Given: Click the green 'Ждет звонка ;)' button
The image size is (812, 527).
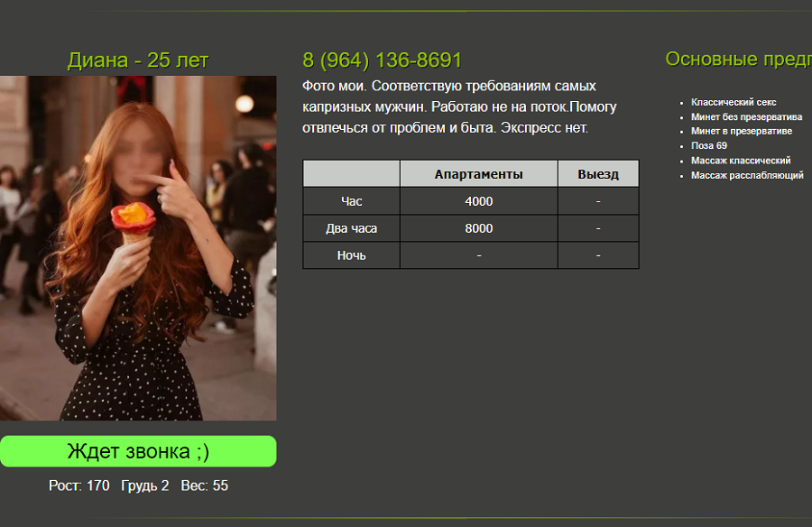Looking at the screenshot, I should tap(138, 451).
